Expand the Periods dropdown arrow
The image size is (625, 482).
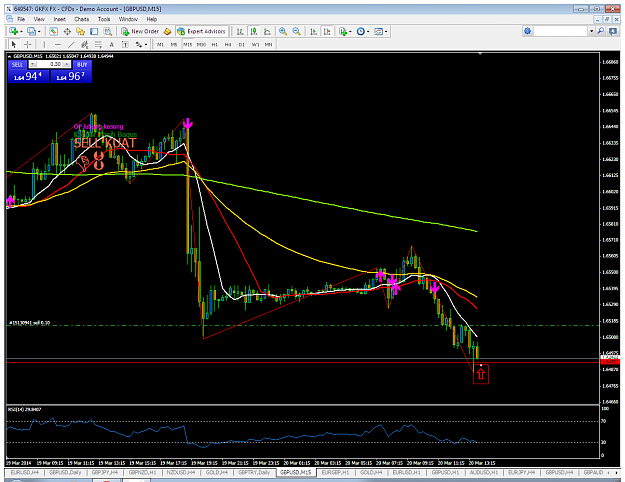[368, 31]
